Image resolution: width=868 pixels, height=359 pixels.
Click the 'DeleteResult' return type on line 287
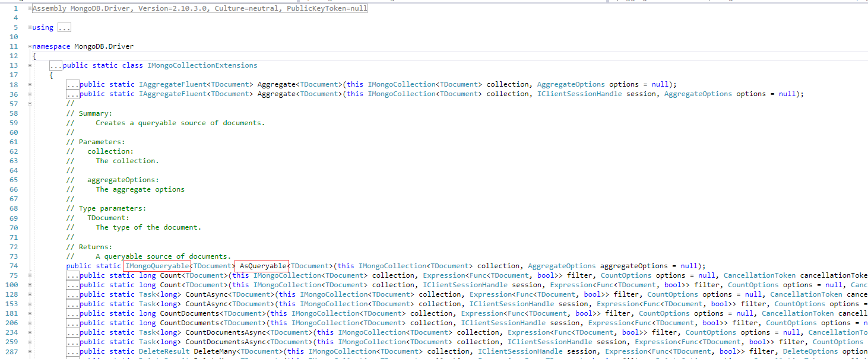[x=164, y=351]
